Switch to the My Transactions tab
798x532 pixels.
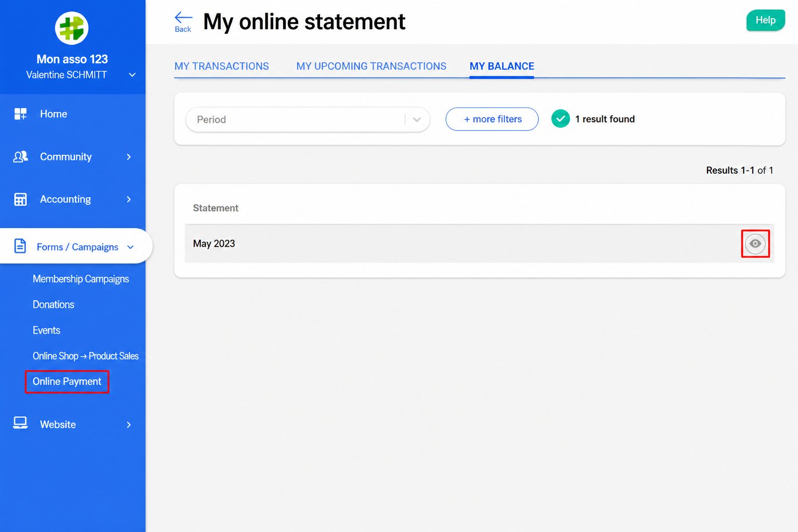222,66
